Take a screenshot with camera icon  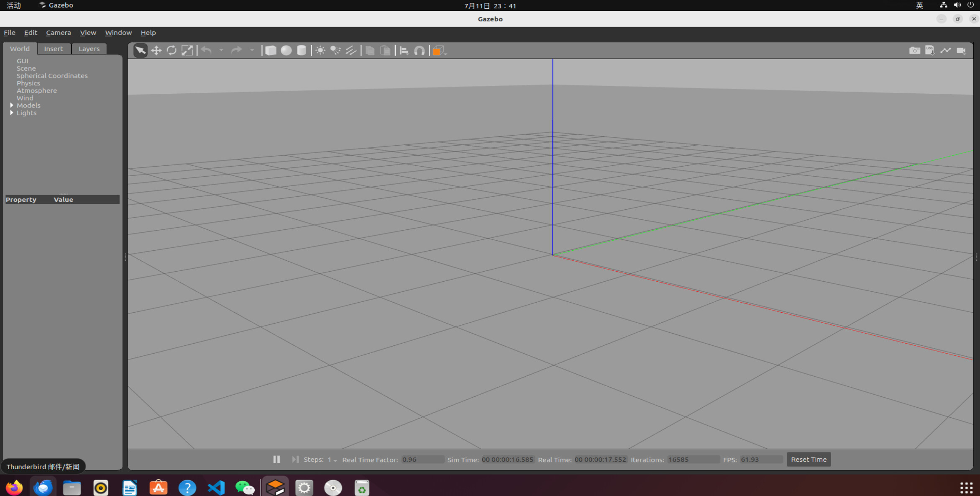[x=914, y=51]
